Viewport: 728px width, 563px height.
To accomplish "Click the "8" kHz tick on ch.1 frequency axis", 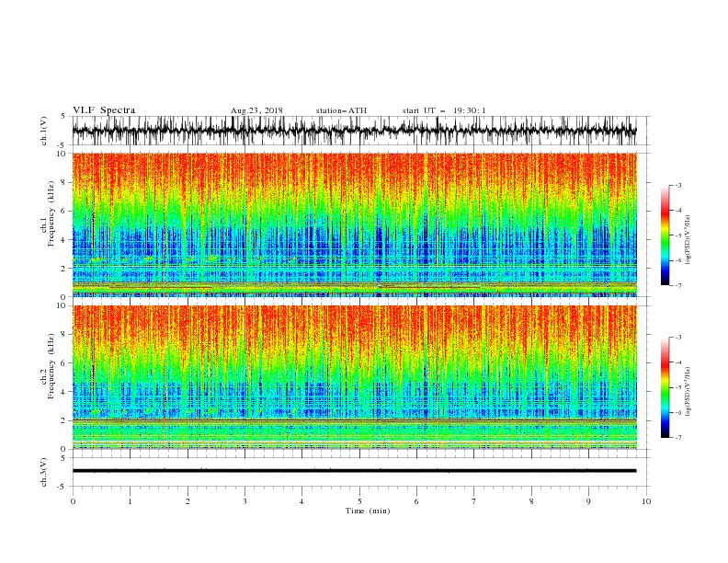I will point(64,182).
